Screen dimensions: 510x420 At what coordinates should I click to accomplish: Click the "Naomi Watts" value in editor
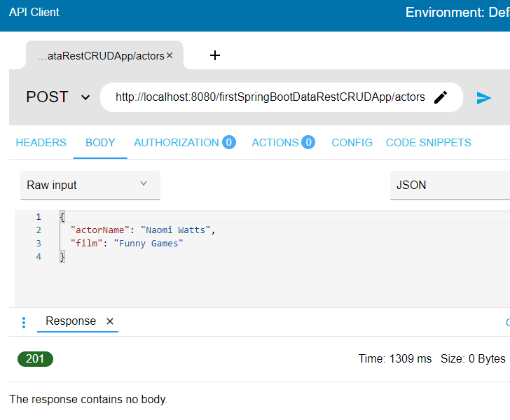point(175,230)
